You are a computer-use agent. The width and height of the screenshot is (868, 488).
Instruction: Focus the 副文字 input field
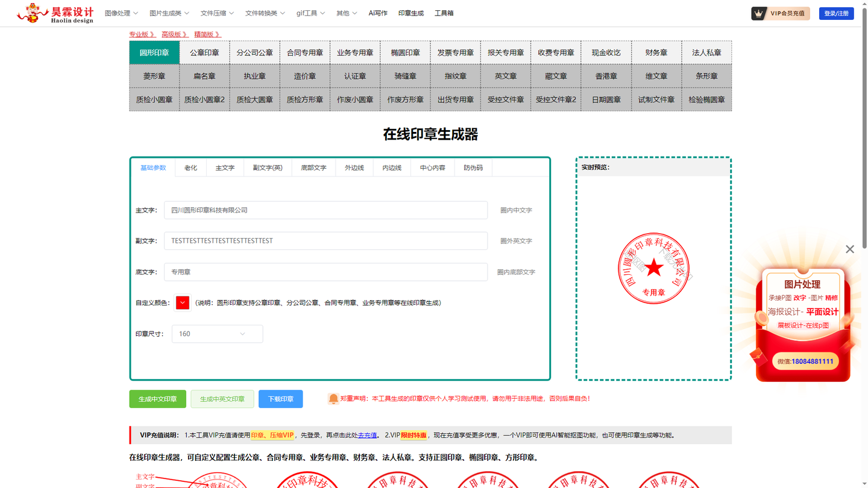pyautogui.click(x=325, y=241)
